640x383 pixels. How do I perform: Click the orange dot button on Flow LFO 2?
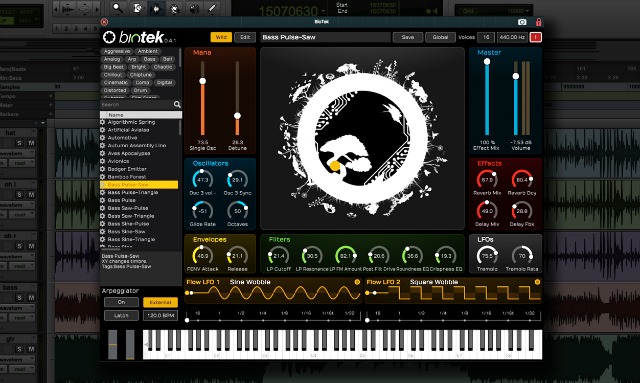click(x=537, y=282)
